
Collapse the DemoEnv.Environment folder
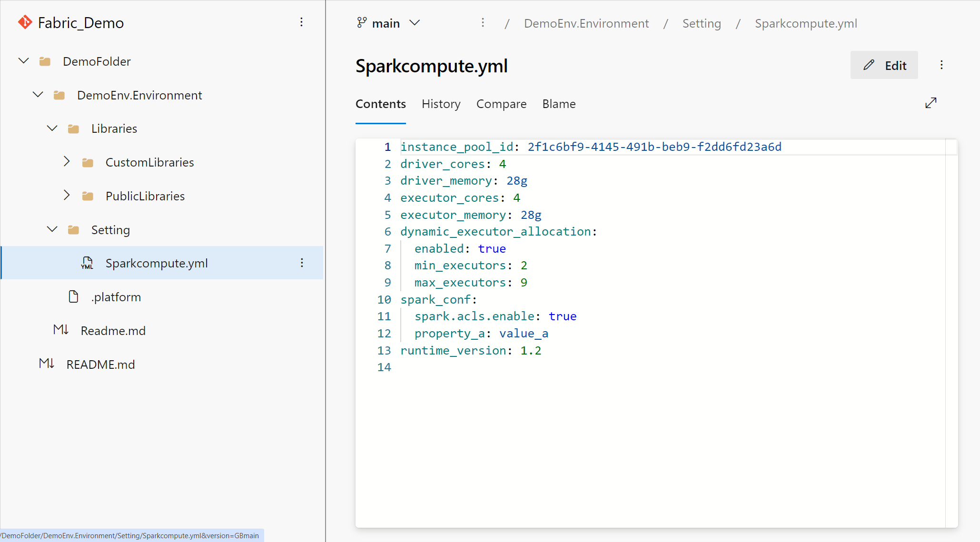(38, 95)
